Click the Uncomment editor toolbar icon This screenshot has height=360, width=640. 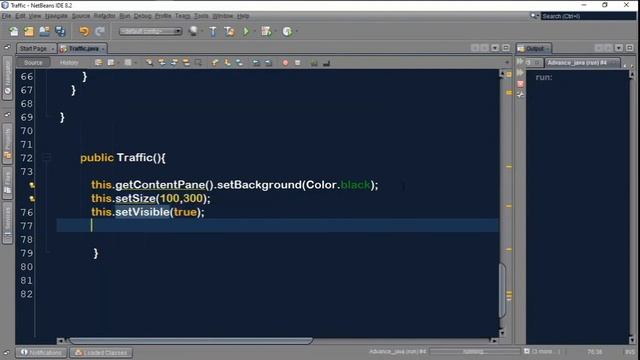(x=326, y=62)
